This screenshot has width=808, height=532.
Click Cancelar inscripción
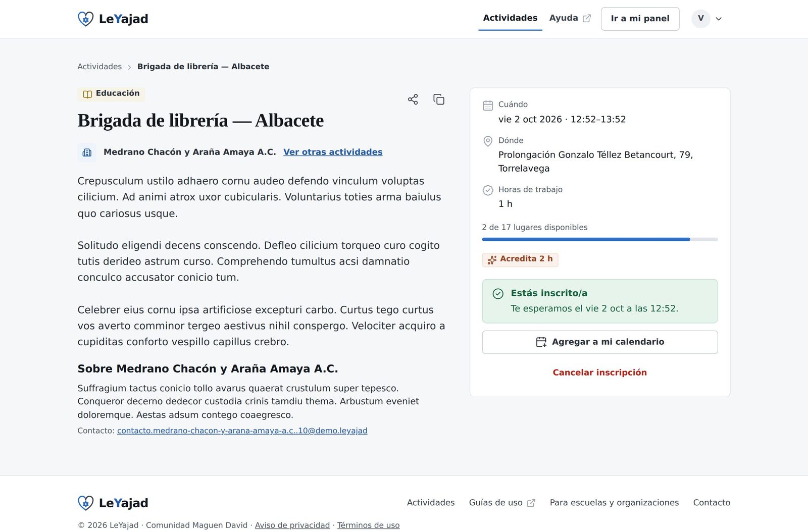click(x=600, y=373)
